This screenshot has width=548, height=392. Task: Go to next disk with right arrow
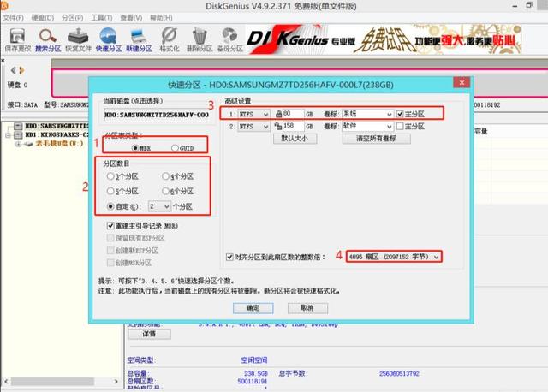(21, 70)
